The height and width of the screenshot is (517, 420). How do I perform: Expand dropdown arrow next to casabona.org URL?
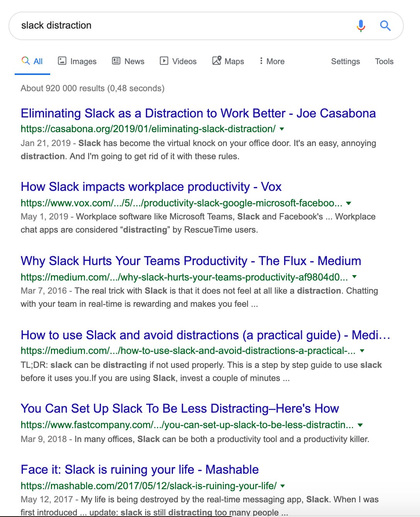pyautogui.click(x=282, y=129)
